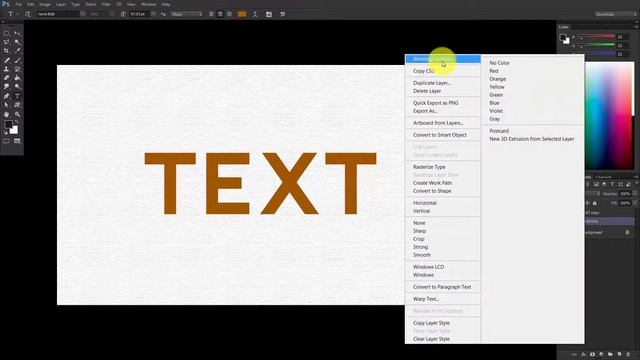The height and width of the screenshot is (360, 640).
Task: Click the foreground color swatch in toolbox
Action: tap(8, 124)
